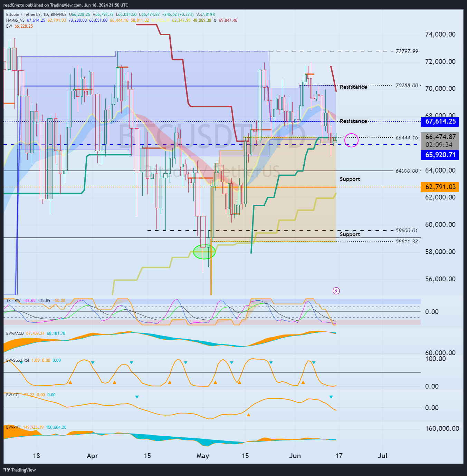Viewport: 467px width, 476px height.
Task: Click the blue 65,920.71 price tag
Action: [x=440, y=155]
